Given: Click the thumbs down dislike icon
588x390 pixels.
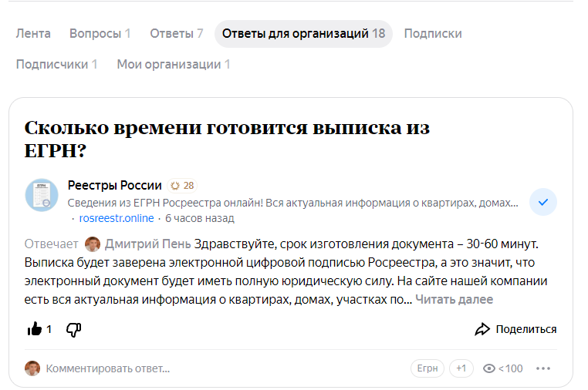Looking at the screenshot, I should [x=73, y=330].
